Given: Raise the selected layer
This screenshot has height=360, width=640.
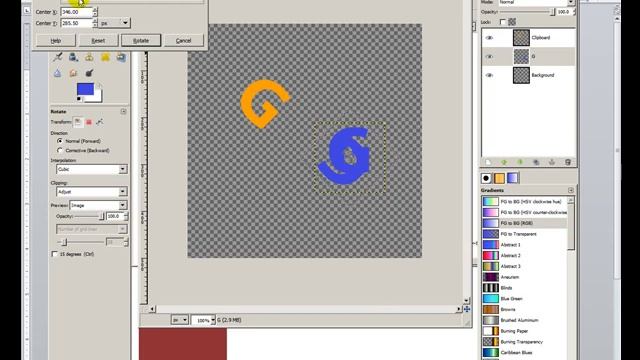Looking at the screenshot, I should (x=504, y=162).
